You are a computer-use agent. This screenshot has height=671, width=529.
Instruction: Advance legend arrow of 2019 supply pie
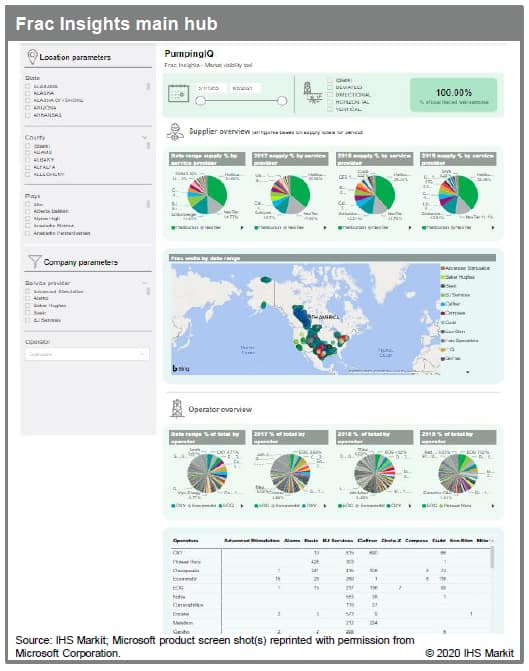(493, 228)
